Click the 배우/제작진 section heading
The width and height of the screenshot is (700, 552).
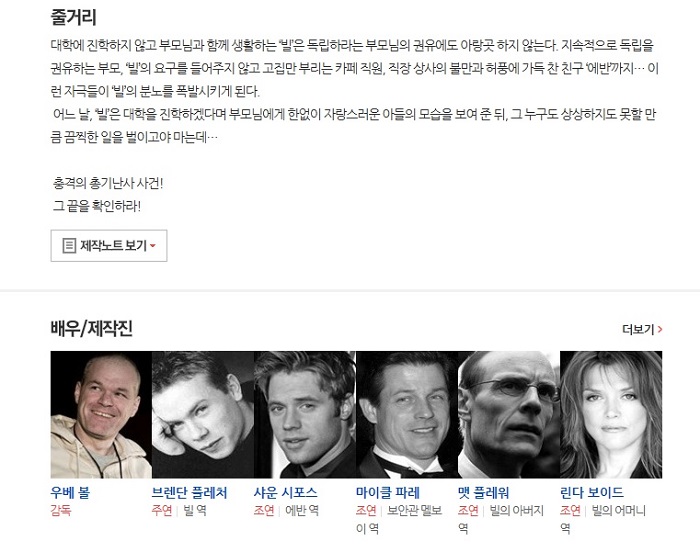[92, 329]
